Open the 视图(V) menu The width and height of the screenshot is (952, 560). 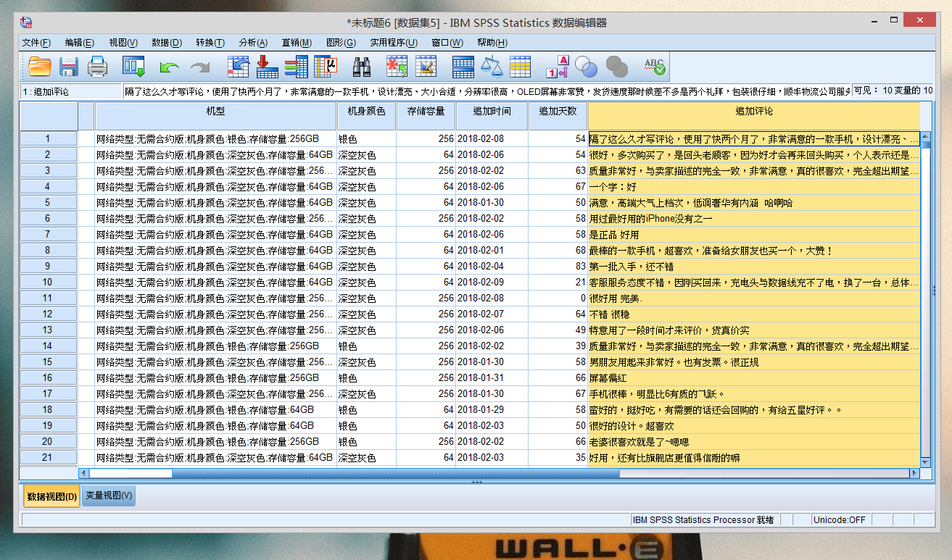[123, 43]
